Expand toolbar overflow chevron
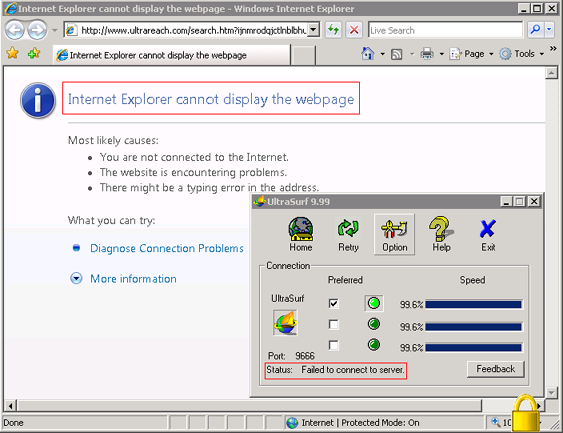This screenshot has width=563, height=433. 553,48
